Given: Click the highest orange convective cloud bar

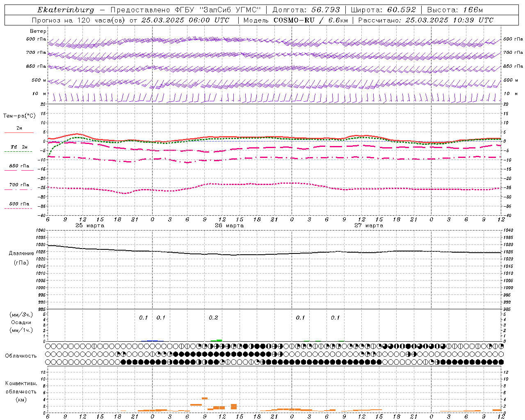Looking at the screenshot, I should click(x=205, y=398).
